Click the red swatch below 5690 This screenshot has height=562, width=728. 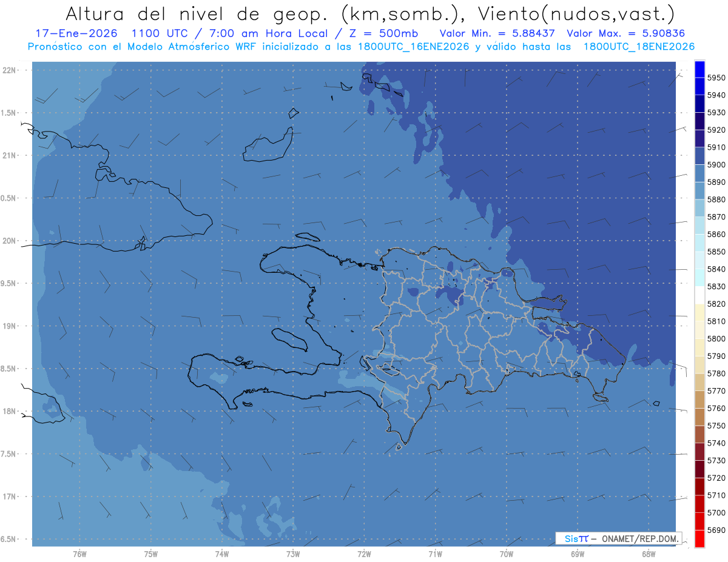699,538
